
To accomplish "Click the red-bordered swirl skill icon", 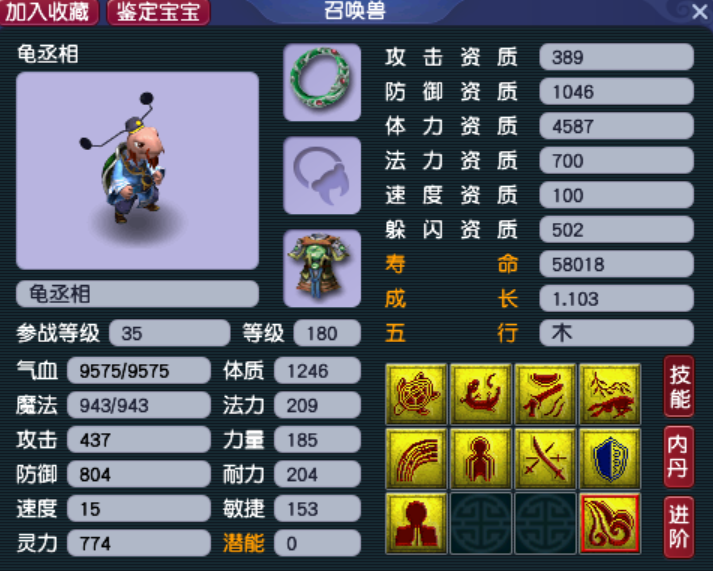I will [x=610, y=523].
